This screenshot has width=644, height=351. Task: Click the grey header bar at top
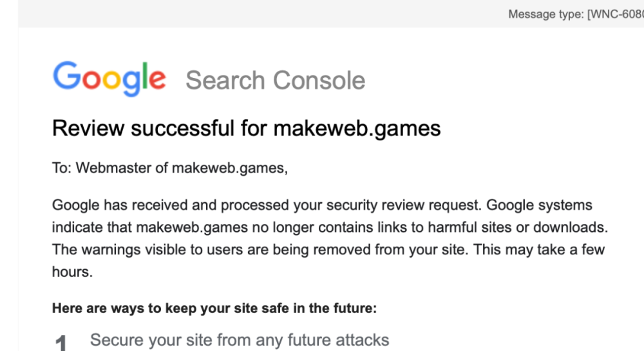click(258, 14)
